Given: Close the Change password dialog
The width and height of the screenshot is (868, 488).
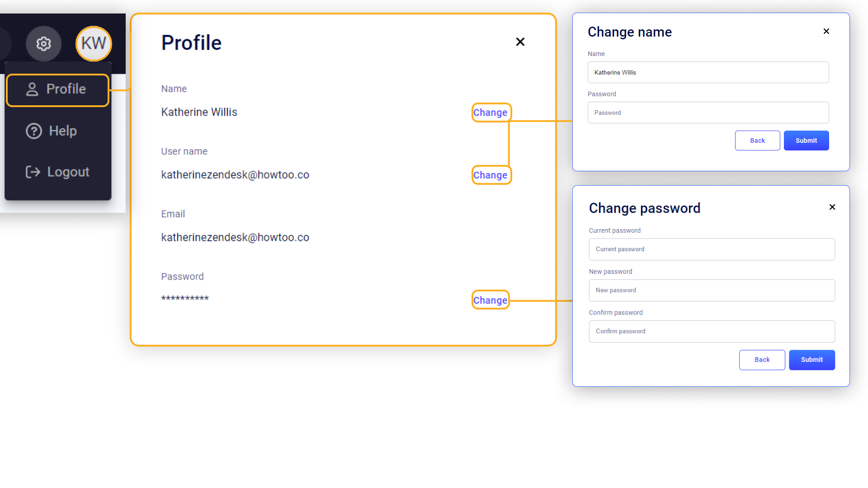Looking at the screenshot, I should (x=832, y=207).
